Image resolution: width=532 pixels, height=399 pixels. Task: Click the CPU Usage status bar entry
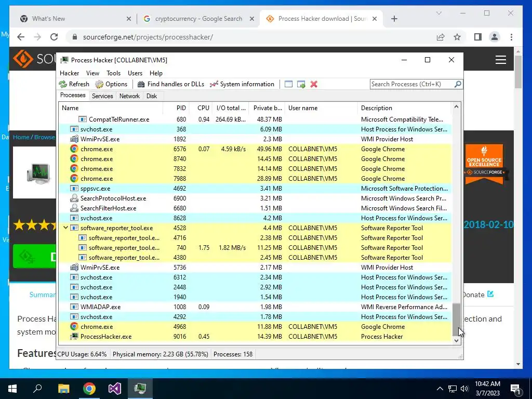[x=82, y=354]
